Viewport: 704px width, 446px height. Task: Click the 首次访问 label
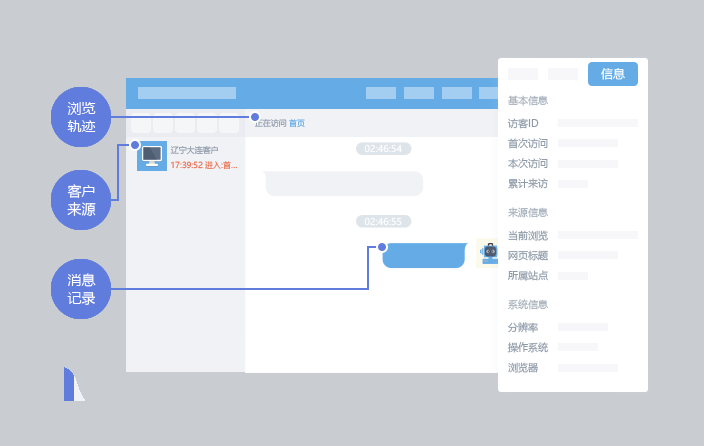coord(528,143)
